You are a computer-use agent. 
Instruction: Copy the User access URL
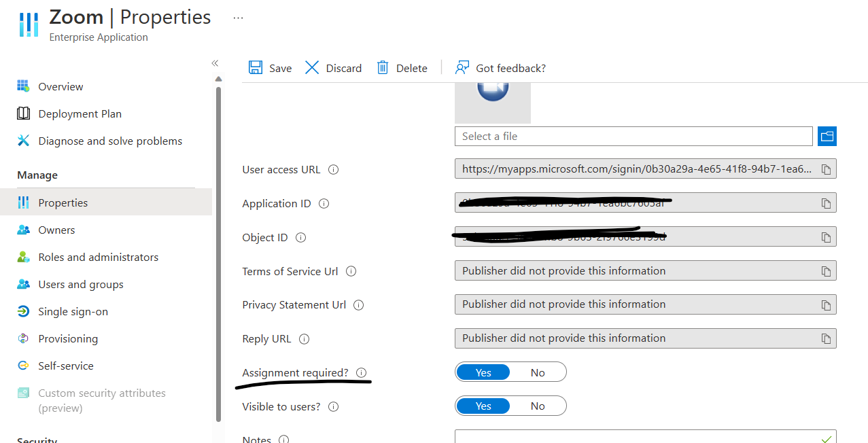pyautogui.click(x=826, y=169)
